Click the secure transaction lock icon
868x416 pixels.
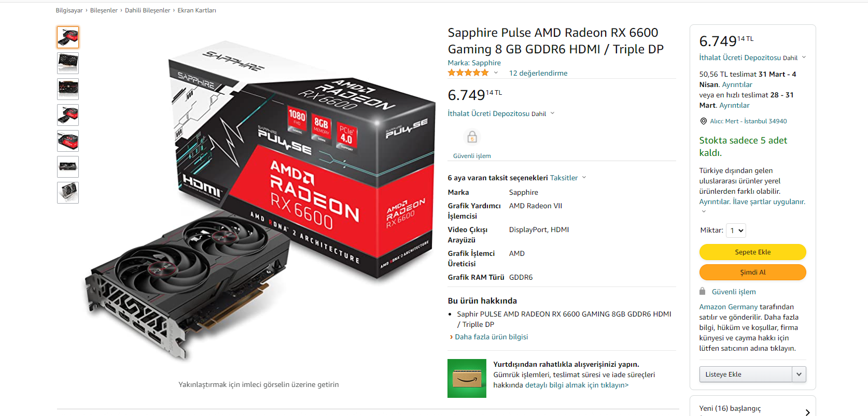coord(472,137)
